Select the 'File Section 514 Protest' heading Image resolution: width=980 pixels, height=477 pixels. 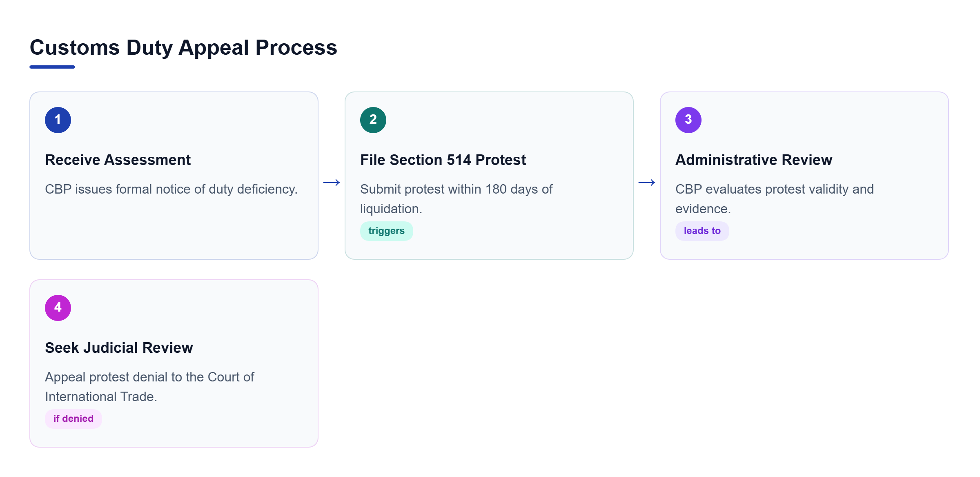coord(443,160)
